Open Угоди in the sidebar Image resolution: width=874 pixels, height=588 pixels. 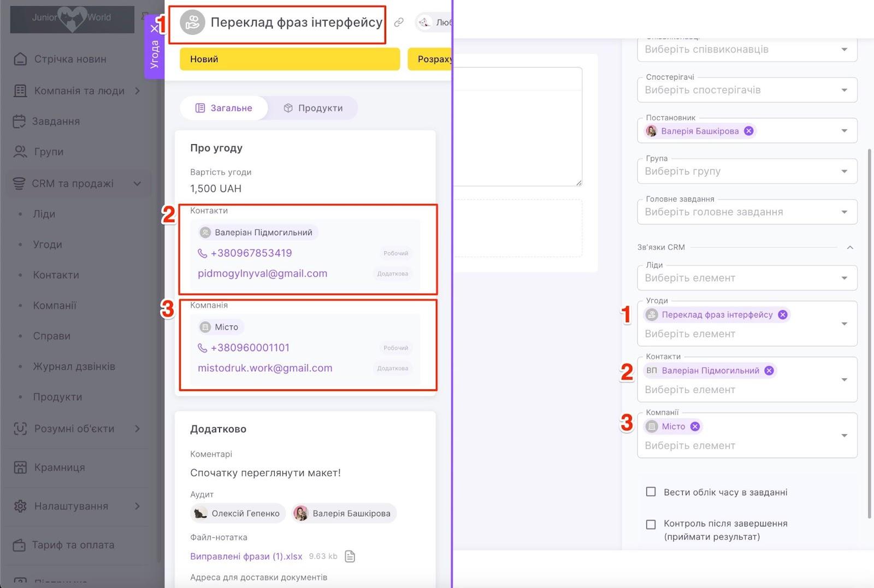click(48, 245)
